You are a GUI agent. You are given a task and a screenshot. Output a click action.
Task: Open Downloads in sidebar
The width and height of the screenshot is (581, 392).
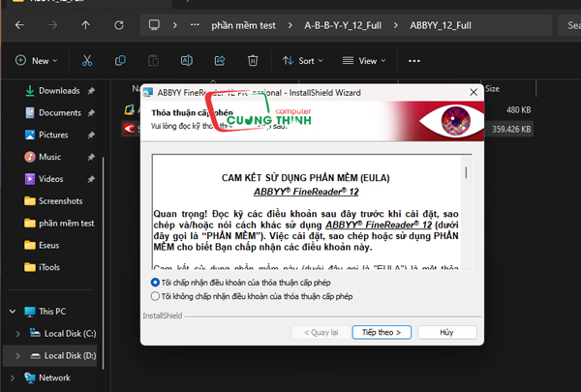[59, 90]
